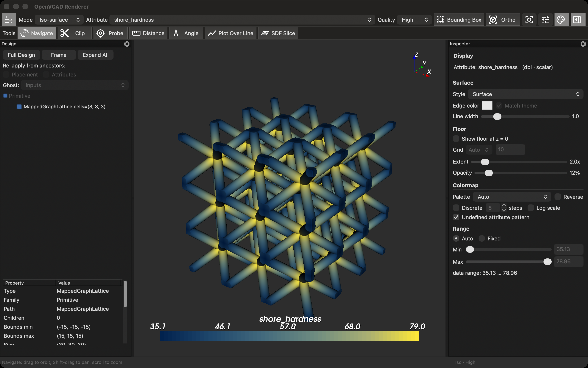Click the properties table scrollbar
588x368 pixels.
click(125, 294)
